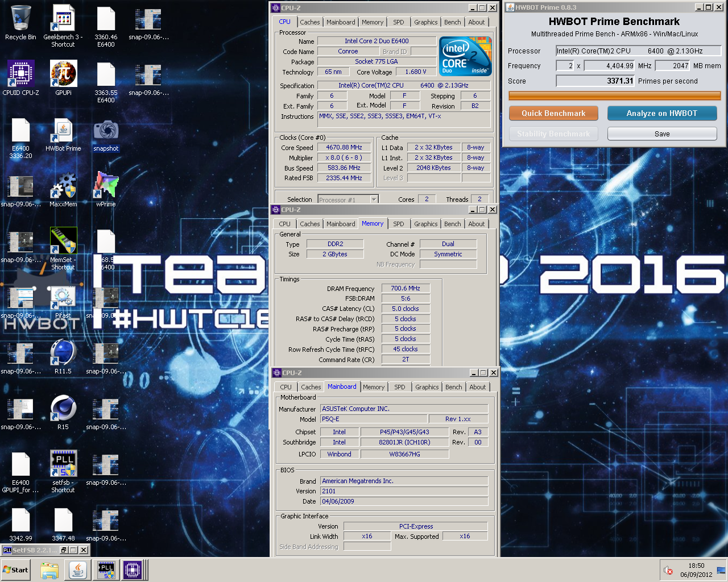Open About tab in top CPU-Z window
The height and width of the screenshot is (582, 728).
click(477, 22)
